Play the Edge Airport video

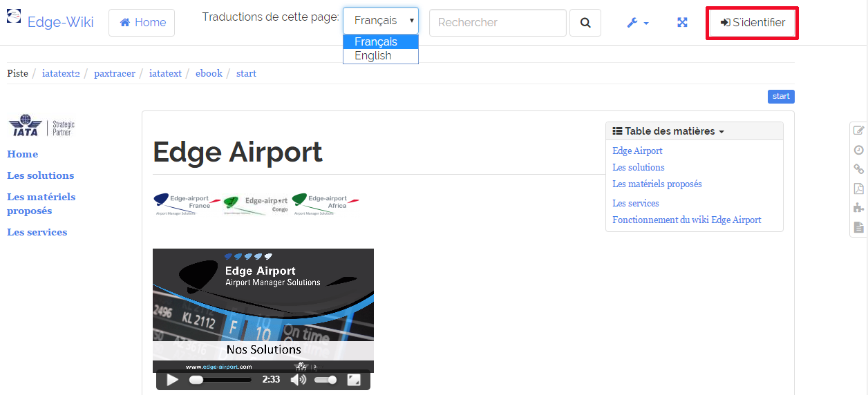click(173, 380)
